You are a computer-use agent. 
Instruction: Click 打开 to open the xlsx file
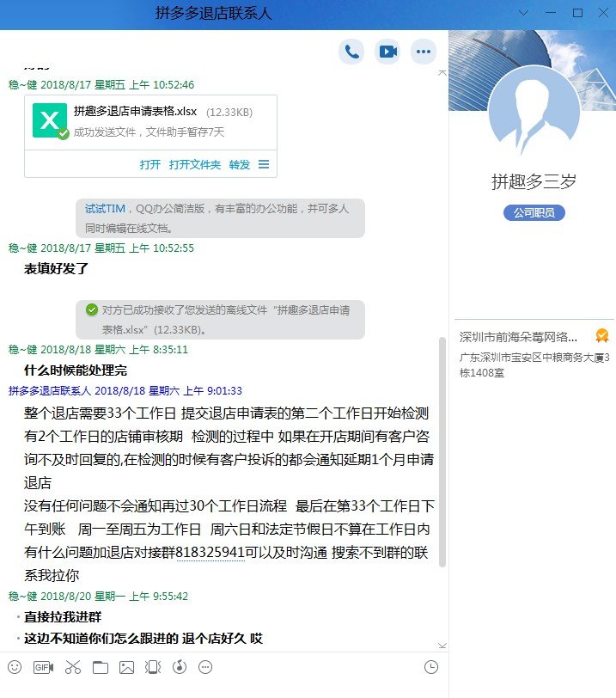click(149, 165)
